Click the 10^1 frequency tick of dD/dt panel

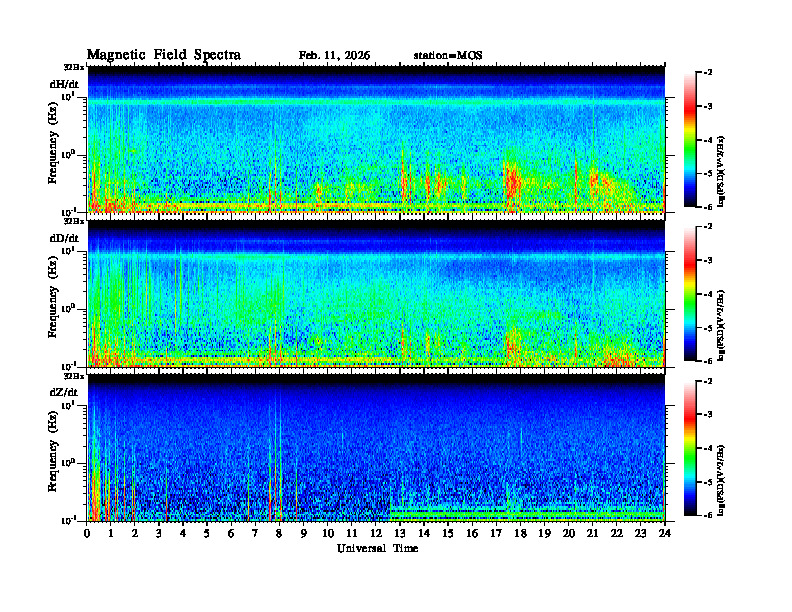(x=69, y=250)
